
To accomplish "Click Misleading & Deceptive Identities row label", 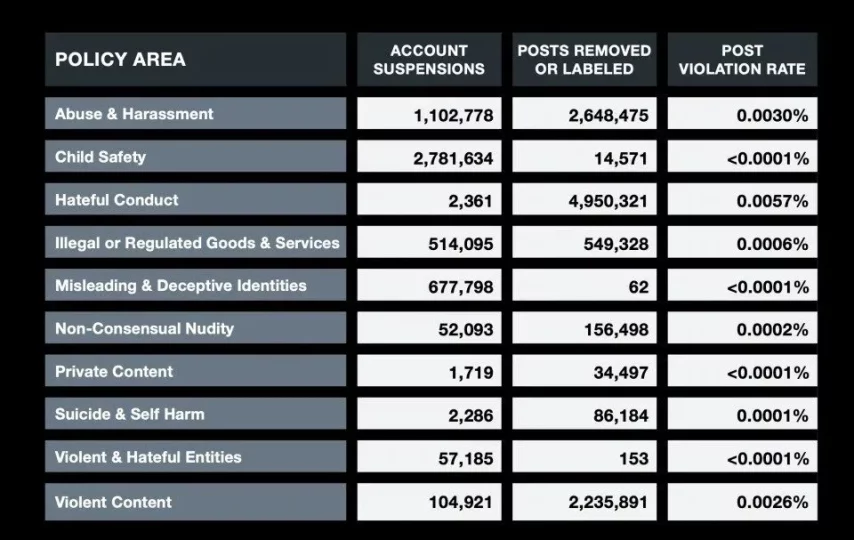I will coord(195,286).
